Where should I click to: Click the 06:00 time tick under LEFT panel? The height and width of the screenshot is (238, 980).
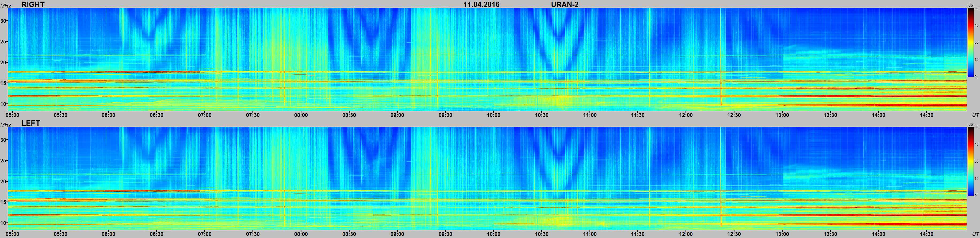pyautogui.click(x=108, y=234)
